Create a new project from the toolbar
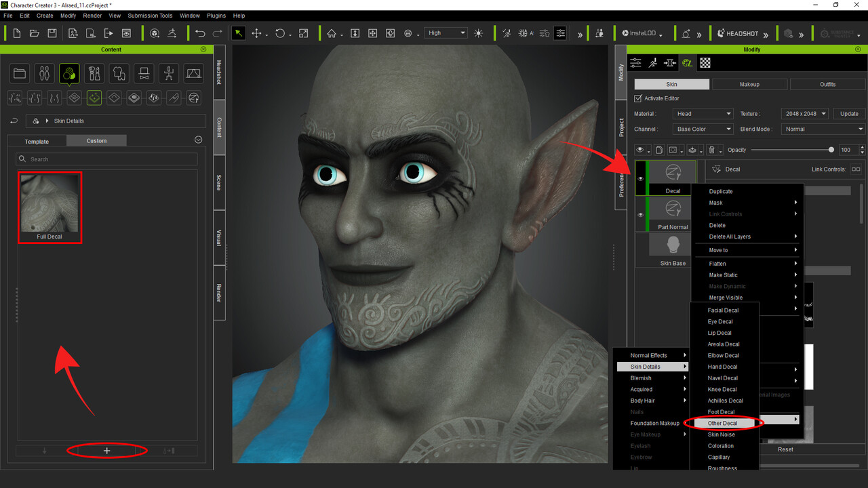This screenshot has width=868, height=488. 16,33
